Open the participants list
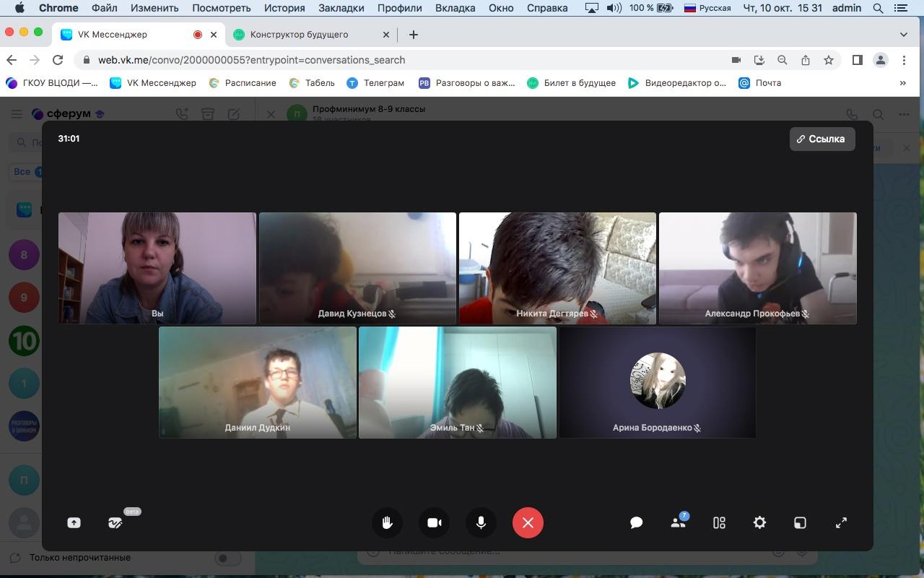This screenshot has height=578, width=924. click(678, 522)
